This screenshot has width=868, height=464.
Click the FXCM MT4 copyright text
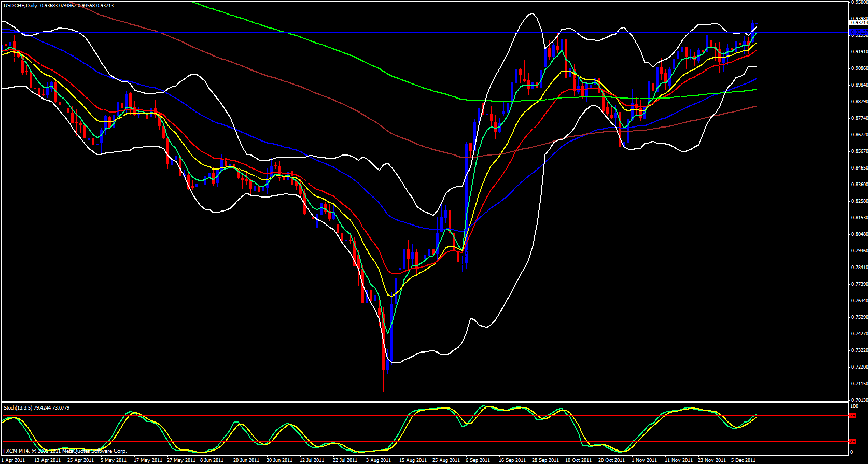point(65,451)
